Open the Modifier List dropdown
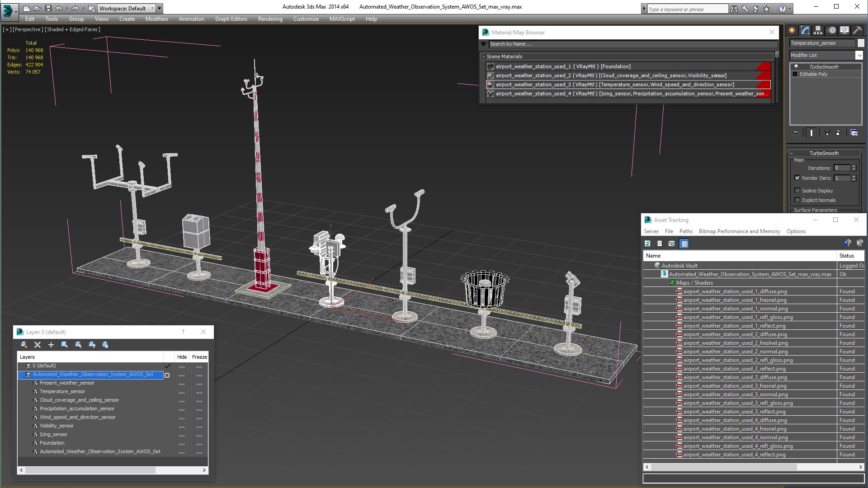868x488 pixels. (859, 55)
